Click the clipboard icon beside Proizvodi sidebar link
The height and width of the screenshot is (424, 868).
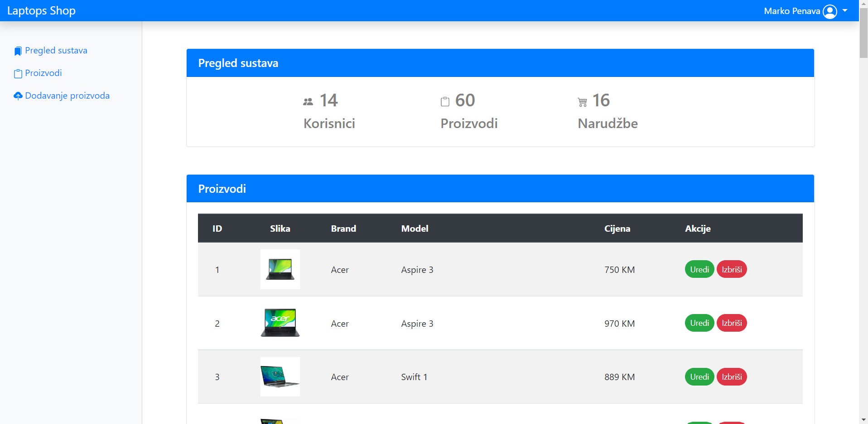(18, 73)
